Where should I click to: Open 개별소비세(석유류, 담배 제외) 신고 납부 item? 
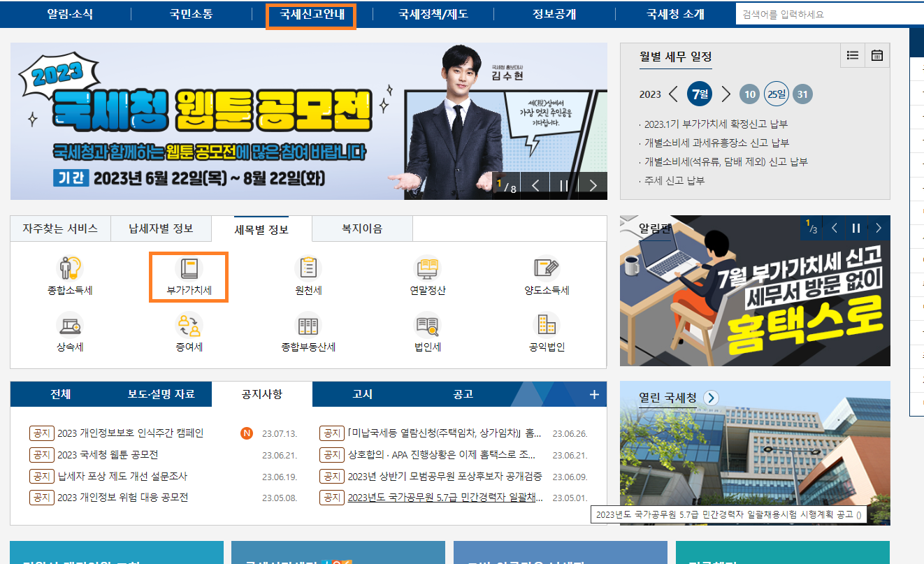point(726,161)
